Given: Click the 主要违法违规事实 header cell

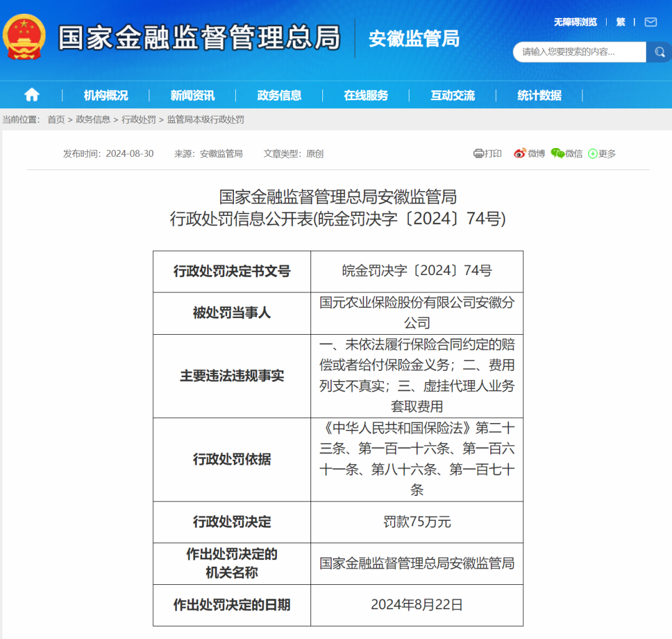Looking at the screenshot, I should coord(232,376).
